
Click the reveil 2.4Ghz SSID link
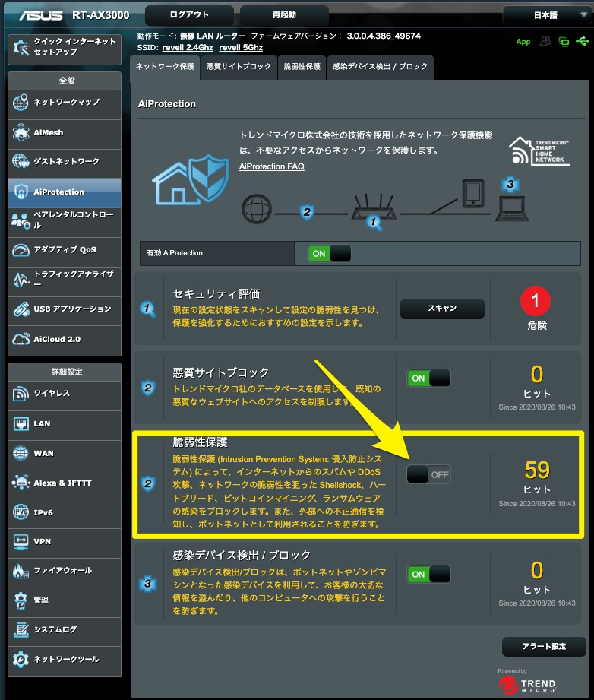pyautogui.click(x=188, y=47)
